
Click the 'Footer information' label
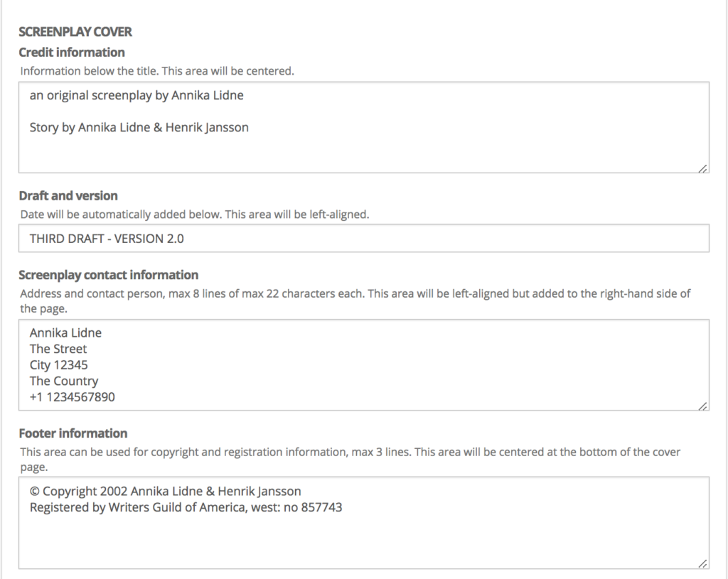pos(73,433)
